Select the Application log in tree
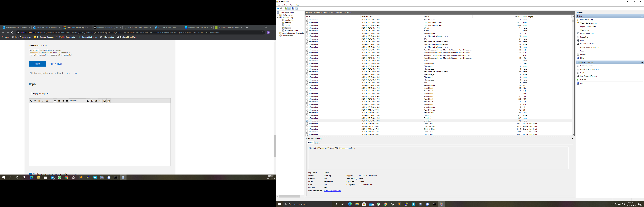The image size is (644, 207). (290, 20)
